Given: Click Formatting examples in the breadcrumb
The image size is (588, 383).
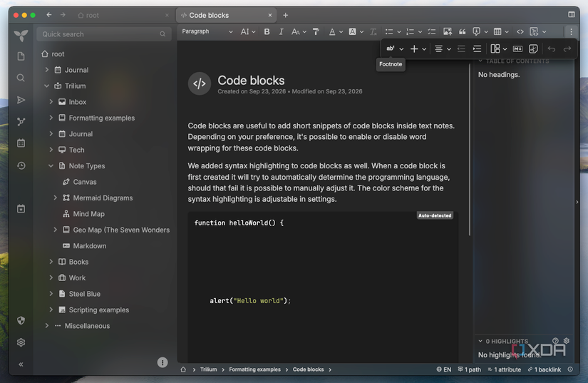Looking at the screenshot, I should click(254, 369).
